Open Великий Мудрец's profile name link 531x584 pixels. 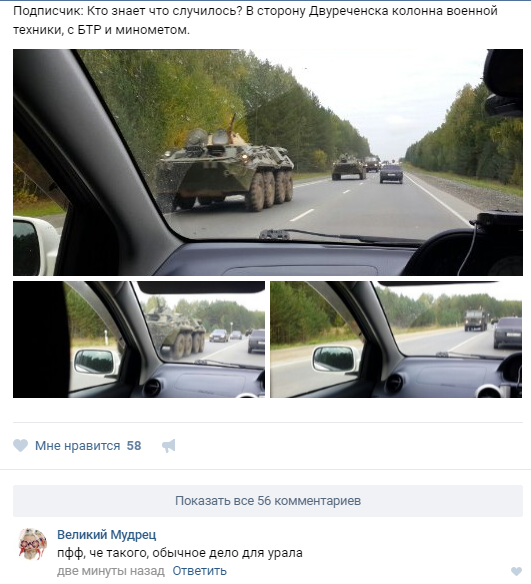[106, 535]
